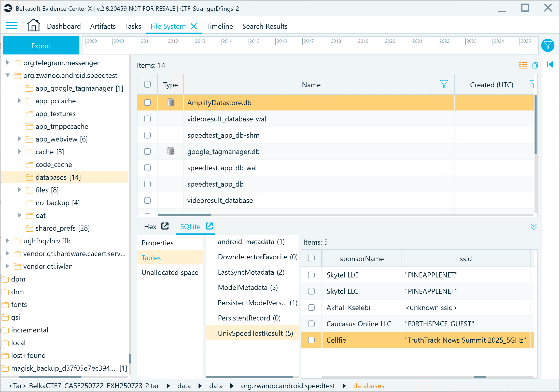Click folder icon of shared_prefs
This screenshot has height=392, width=560.
tap(30, 228)
